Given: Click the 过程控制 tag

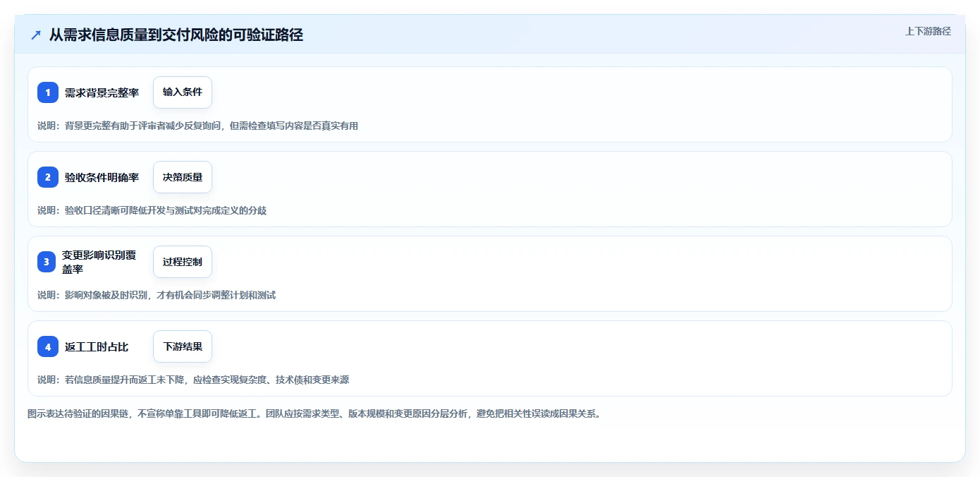Looking at the screenshot, I should pos(183,262).
